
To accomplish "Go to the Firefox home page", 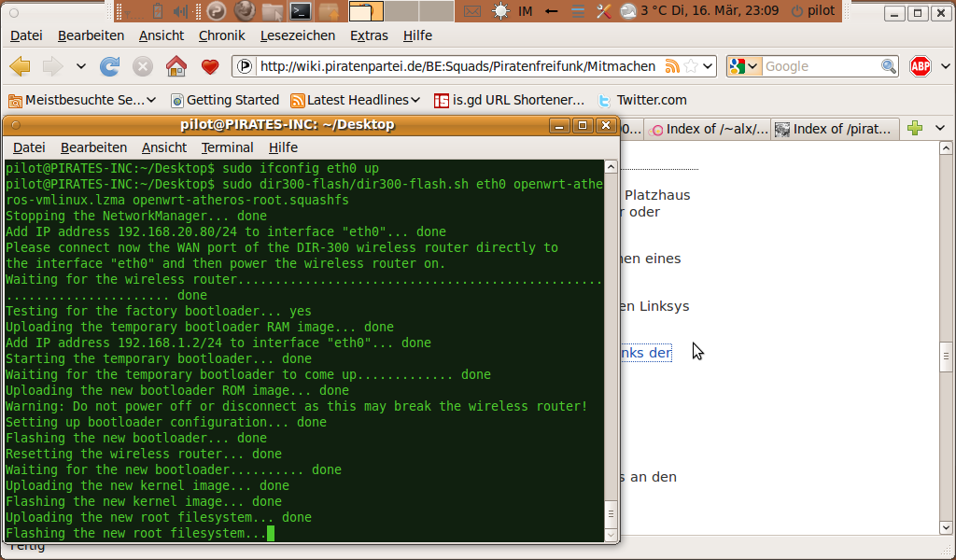I will 176,66.
